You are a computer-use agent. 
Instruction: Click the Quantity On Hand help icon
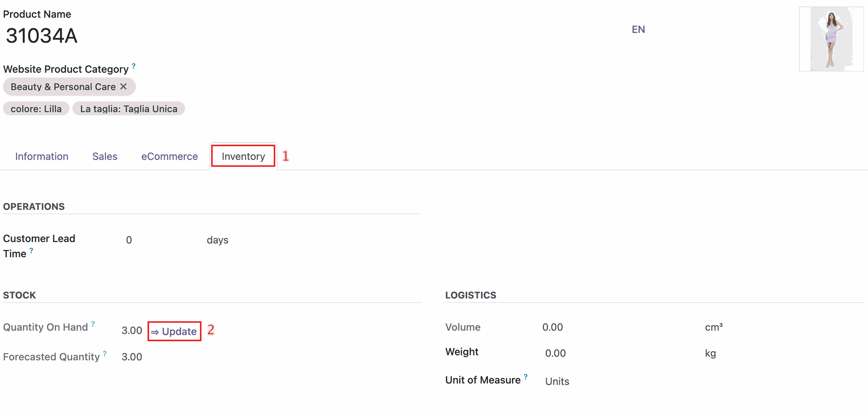93,324
